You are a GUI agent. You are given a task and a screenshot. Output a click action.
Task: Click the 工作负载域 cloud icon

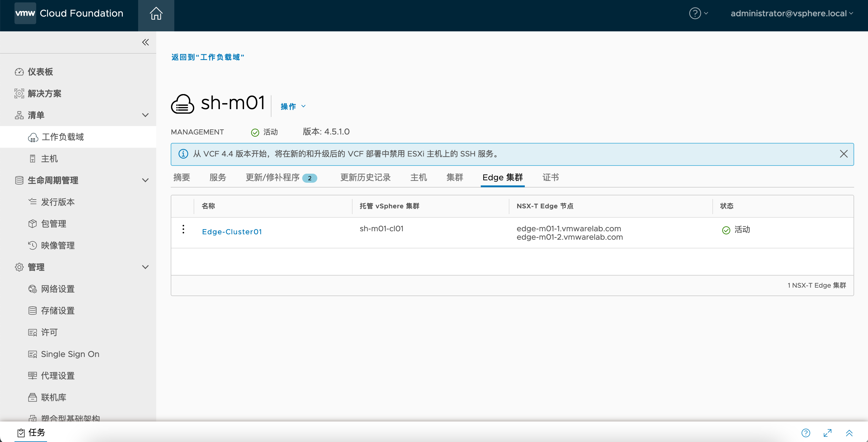point(33,137)
